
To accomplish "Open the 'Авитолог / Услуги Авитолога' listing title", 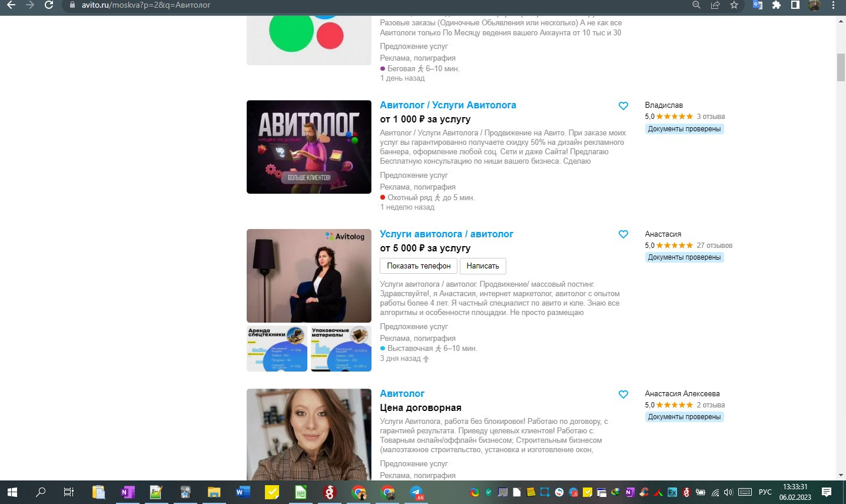I will click(448, 105).
